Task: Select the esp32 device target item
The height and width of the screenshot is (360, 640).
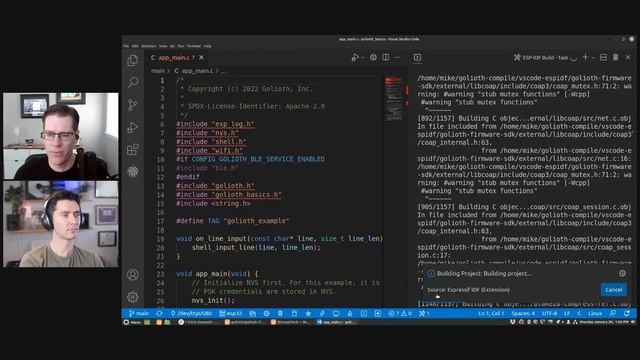Action: [231, 313]
